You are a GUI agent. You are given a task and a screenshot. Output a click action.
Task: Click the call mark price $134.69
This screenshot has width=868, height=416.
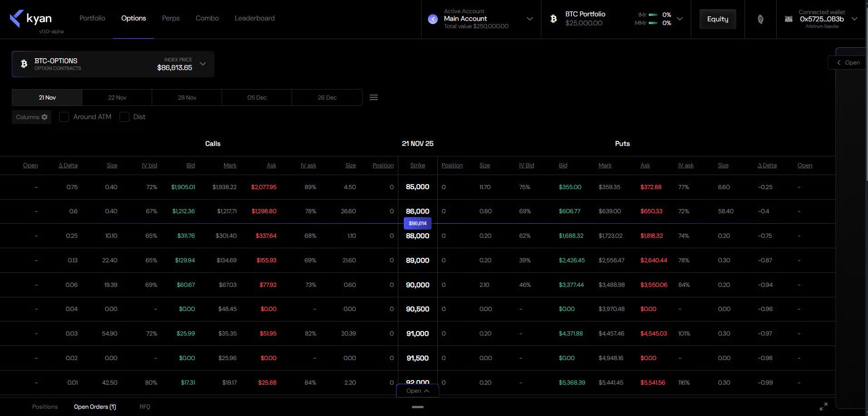(227, 261)
